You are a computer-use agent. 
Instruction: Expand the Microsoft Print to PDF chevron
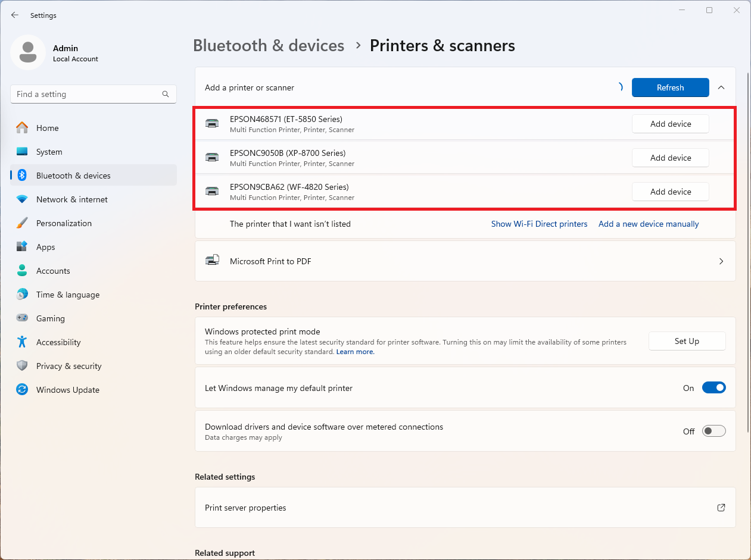[x=721, y=261]
